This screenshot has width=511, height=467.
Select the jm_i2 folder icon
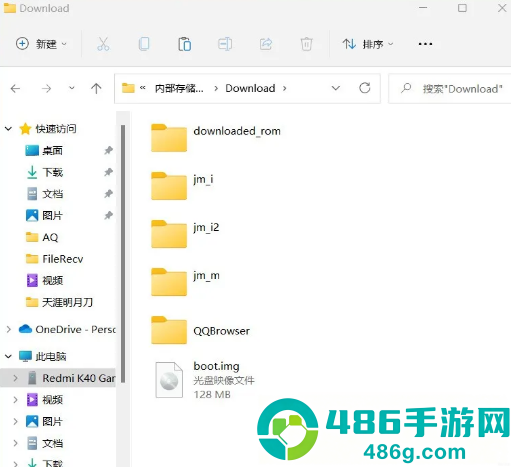pyautogui.click(x=169, y=234)
